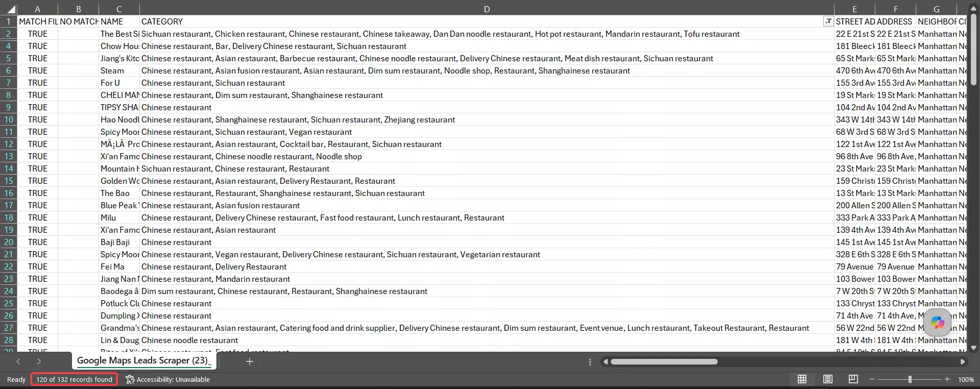Select the name cell 'TIPSY SHA'
Screen dimensions: 980x389
(x=119, y=107)
